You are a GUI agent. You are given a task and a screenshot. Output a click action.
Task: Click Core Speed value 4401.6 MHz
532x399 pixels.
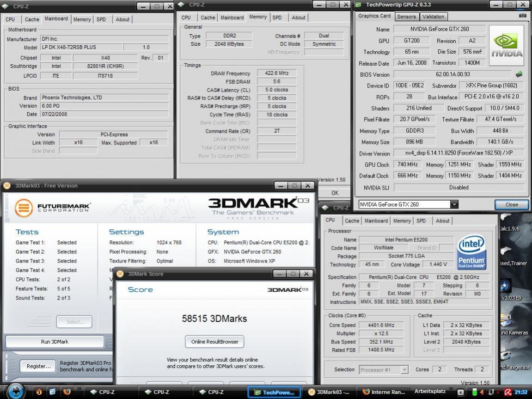click(381, 325)
